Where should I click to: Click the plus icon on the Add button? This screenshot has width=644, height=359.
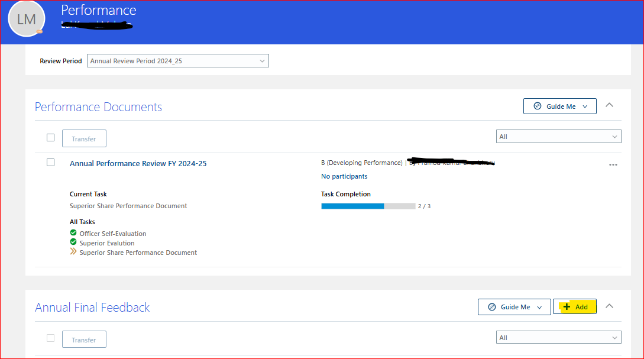[566, 306]
